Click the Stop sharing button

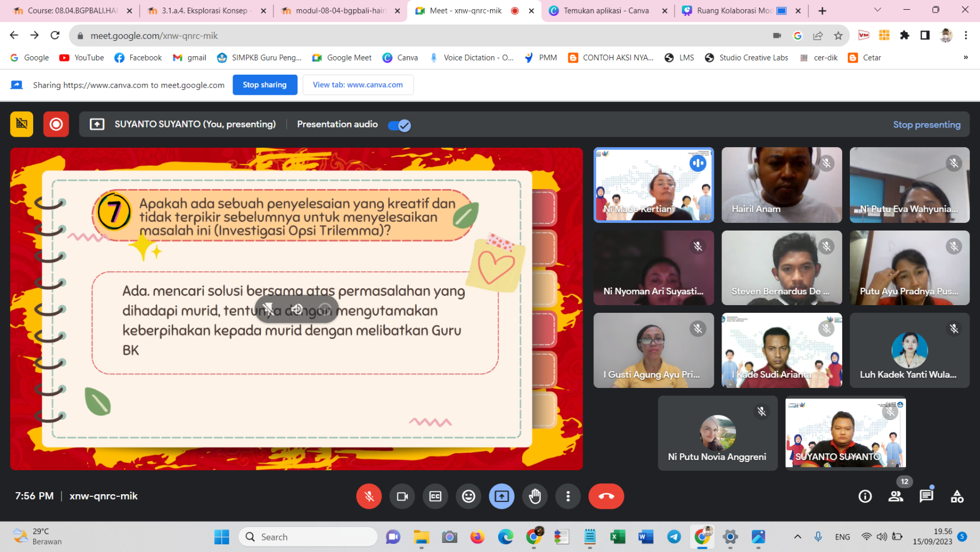pyautogui.click(x=265, y=85)
